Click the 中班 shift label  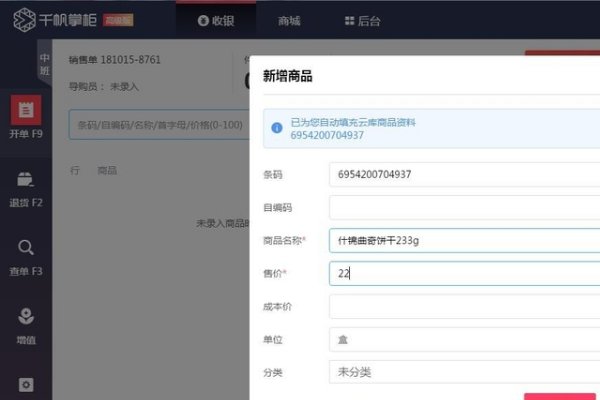click(x=44, y=64)
